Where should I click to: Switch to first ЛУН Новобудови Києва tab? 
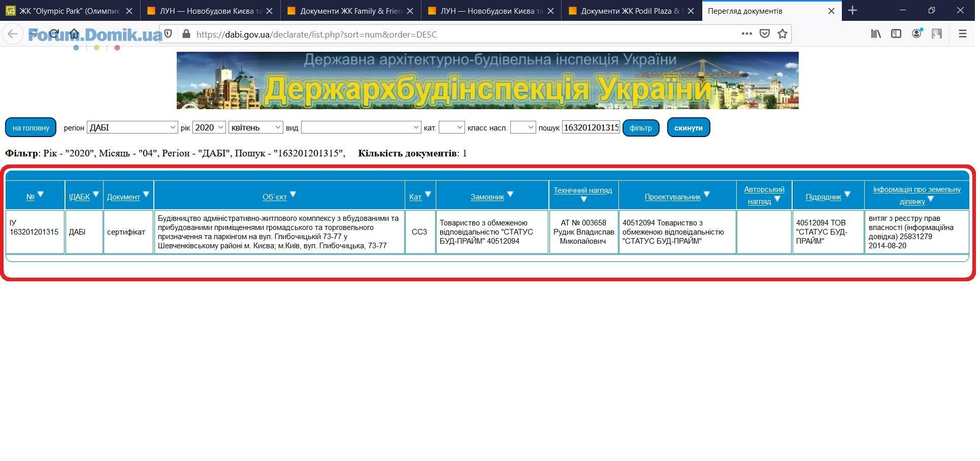(210, 11)
